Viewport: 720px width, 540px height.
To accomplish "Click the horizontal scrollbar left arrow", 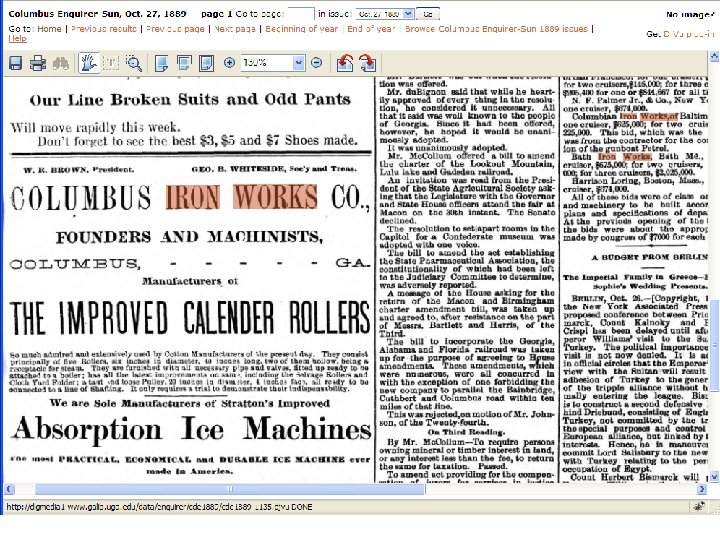I will [x=9, y=489].
